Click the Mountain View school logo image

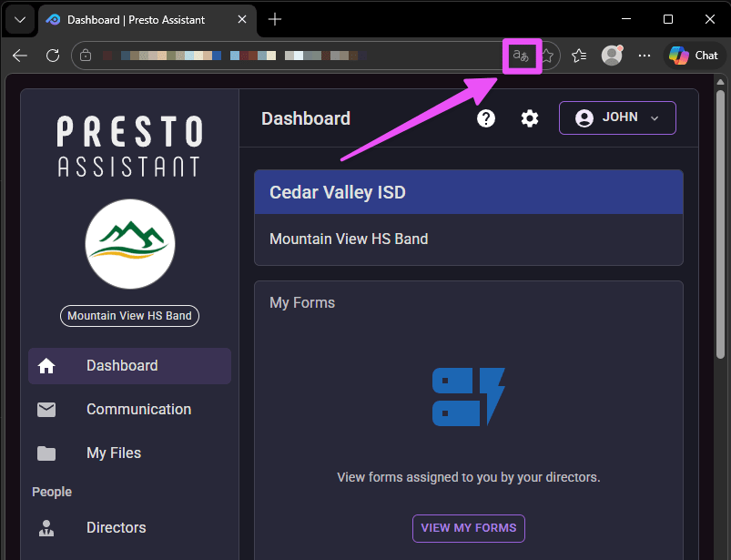coord(130,244)
